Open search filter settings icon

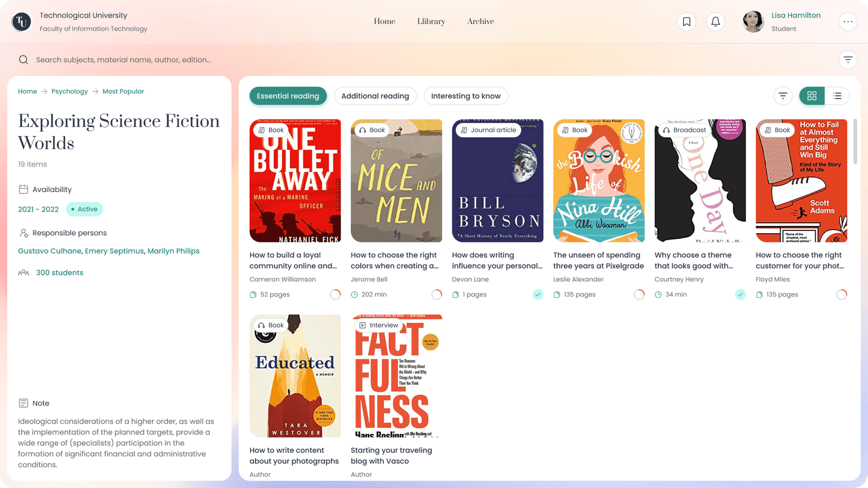848,60
